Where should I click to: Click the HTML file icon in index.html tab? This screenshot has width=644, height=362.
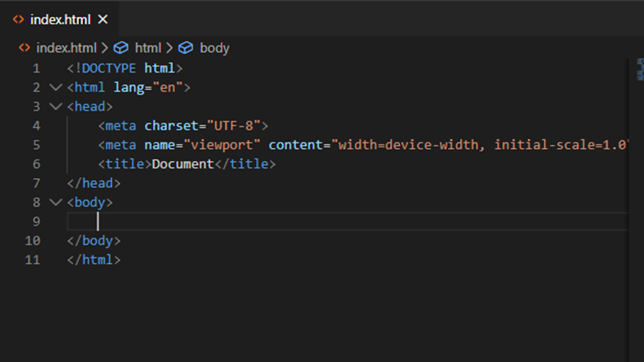(x=18, y=20)
